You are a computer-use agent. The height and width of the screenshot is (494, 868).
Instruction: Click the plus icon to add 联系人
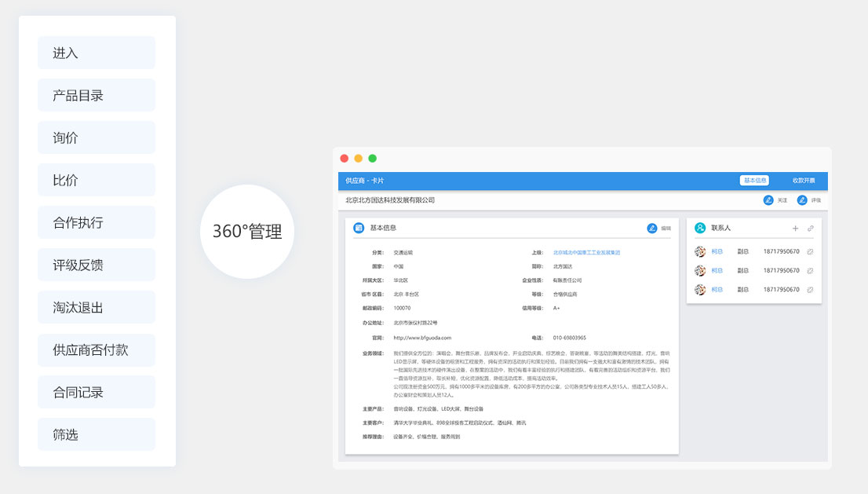tap(795, 229)
